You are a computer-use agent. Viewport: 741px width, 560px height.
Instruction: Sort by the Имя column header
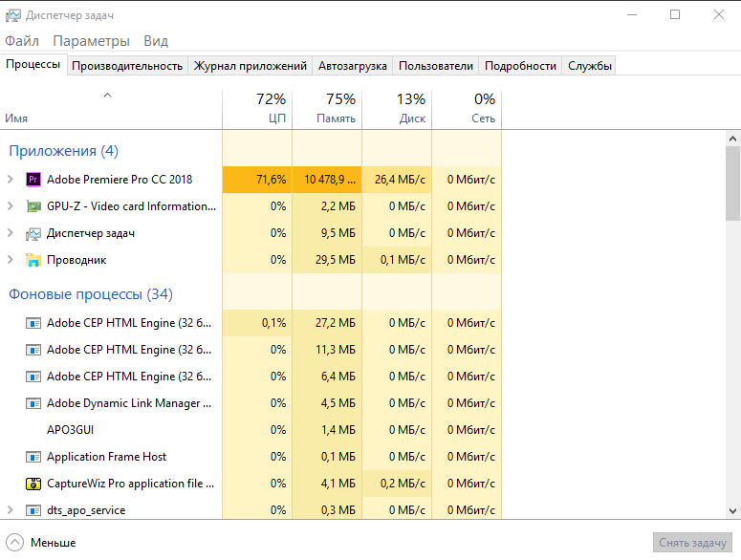111,109
